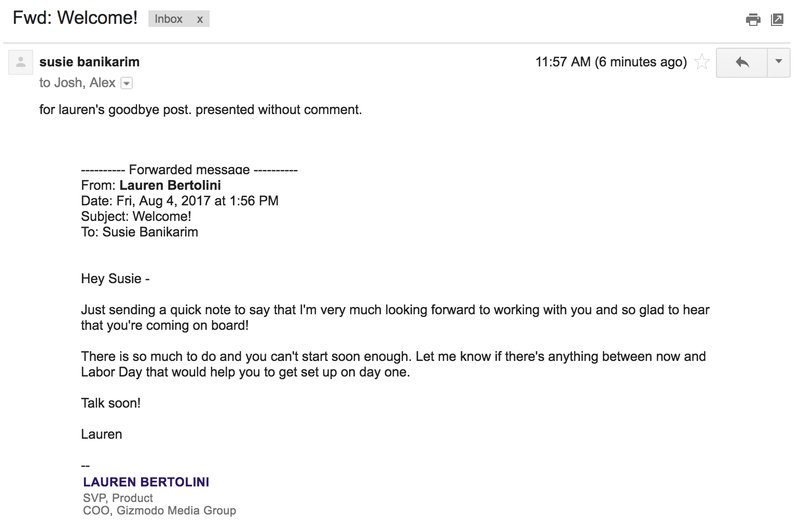
Task: Show recipient details dropdown next to Alex
Action: point(127,83)
